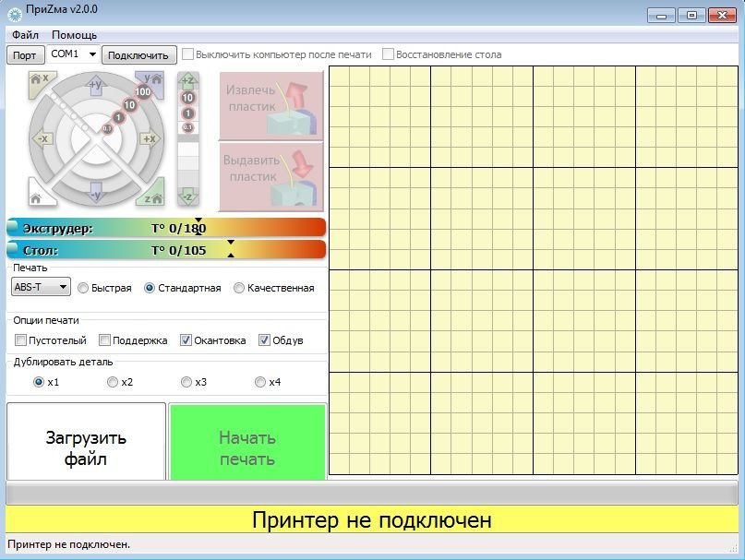Screen dimensions: 745x560
Task: Click the Подключить connect button
Action: pos(138,55)
